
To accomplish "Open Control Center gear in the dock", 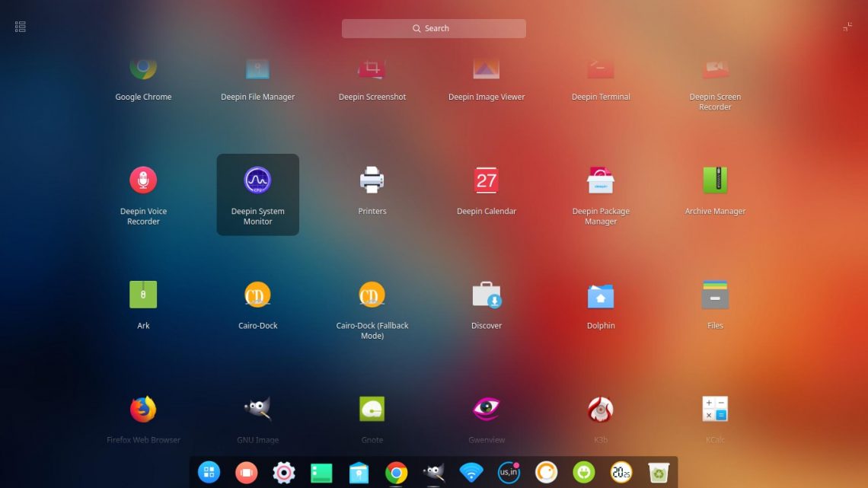I will tap(284, 472).
